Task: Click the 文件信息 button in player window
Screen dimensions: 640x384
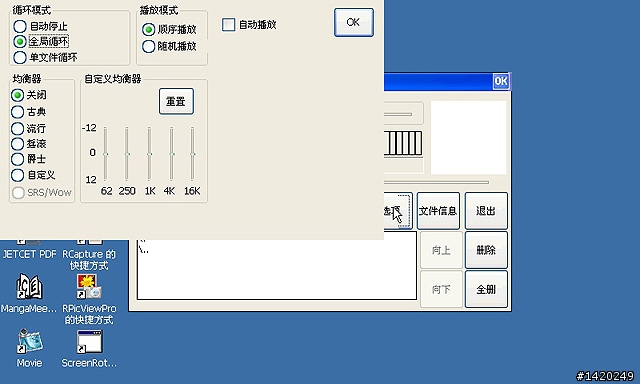Action: tap(438, 211)
